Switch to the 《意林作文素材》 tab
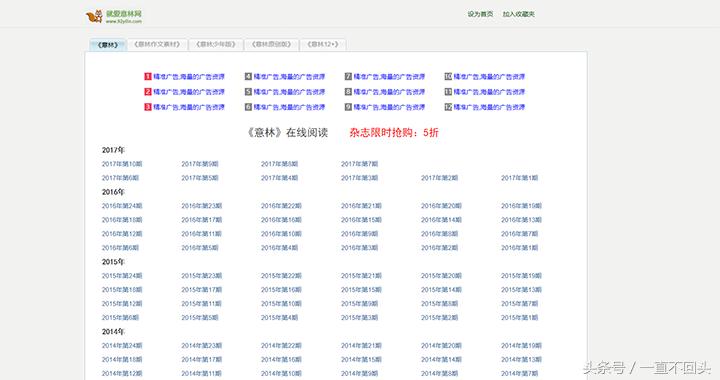The width and height of the screenshot is (720, 380). pos(157,45)
